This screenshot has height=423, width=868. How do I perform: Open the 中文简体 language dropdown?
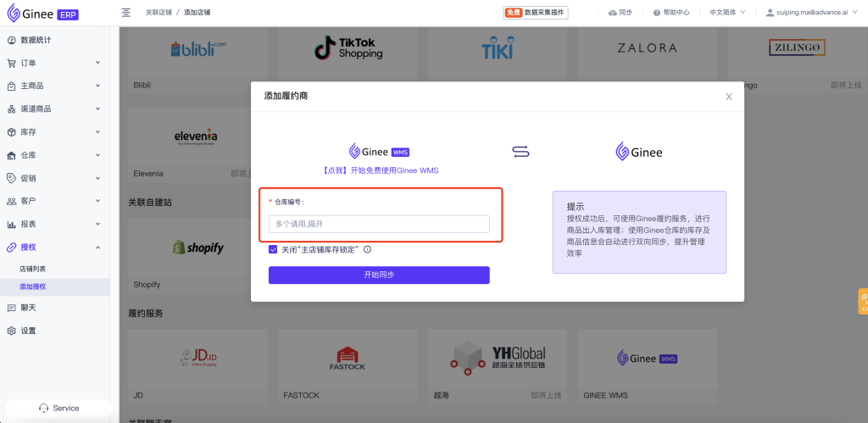[x=727, y=12]
